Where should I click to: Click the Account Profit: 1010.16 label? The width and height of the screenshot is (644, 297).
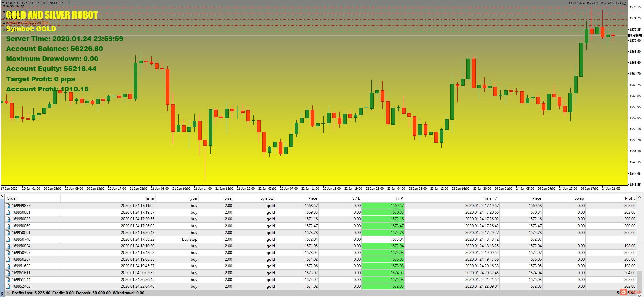click(47, 89)
